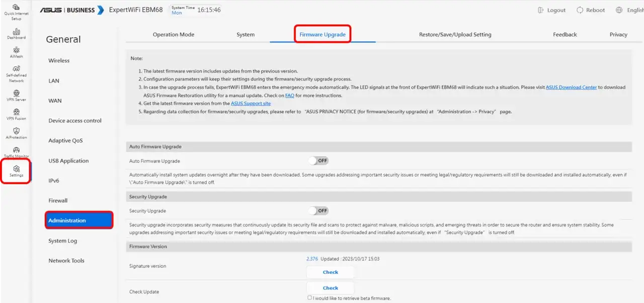This screenshot has width=644, height=303.
Task: Switch to the Operation Mode tab
Action: tap(174, 35)
